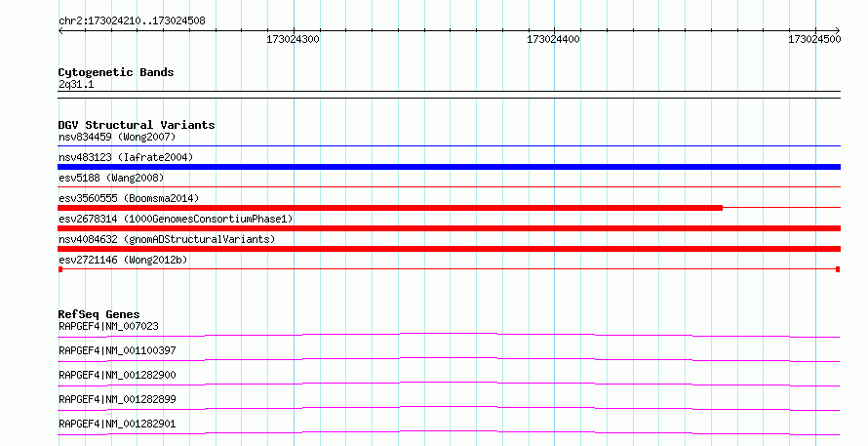Click the right end block of esv2721146

coord(838,269)
